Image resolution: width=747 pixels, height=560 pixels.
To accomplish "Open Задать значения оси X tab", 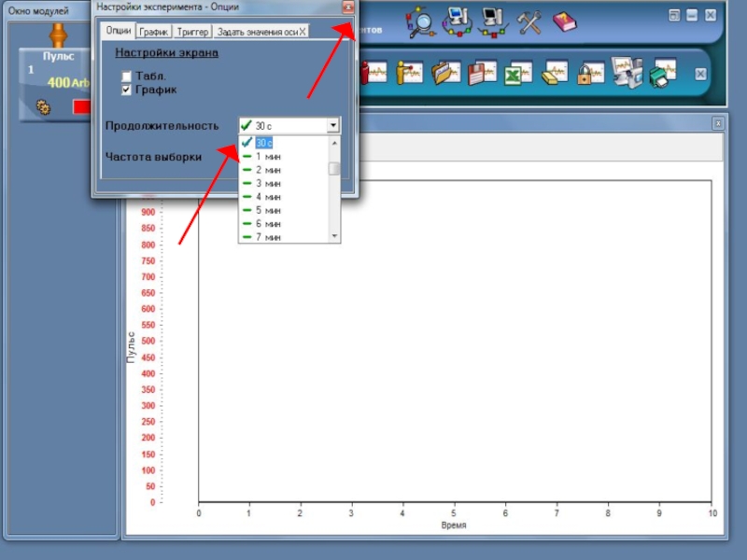I will (x=261, y=32).
